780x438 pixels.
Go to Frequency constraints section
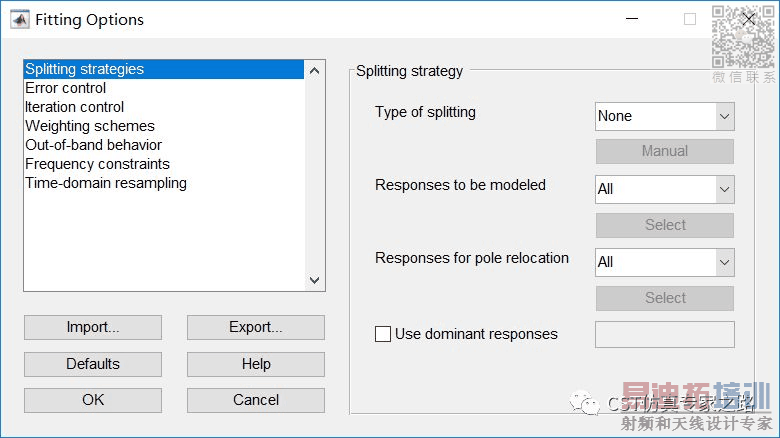tap(97, 164)
